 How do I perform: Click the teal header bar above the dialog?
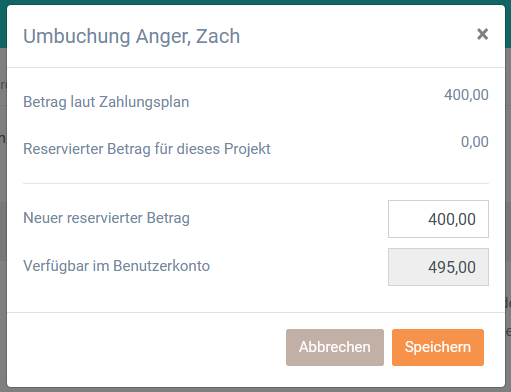[x=255, y=2]
